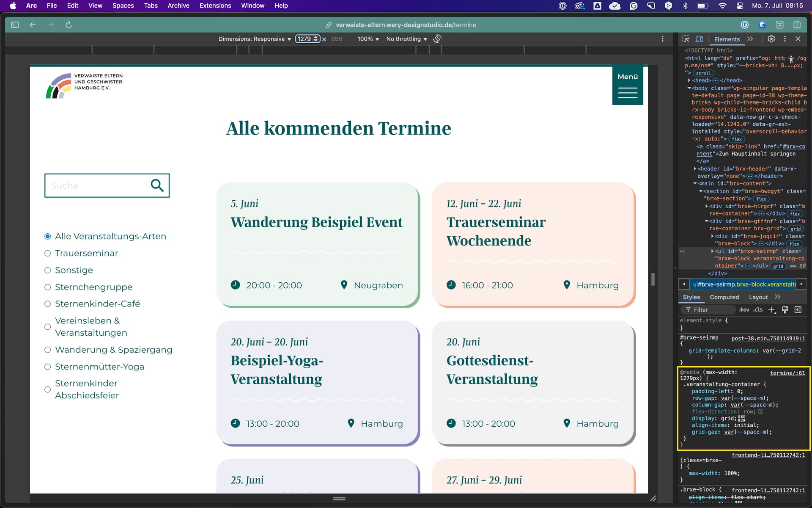Choose Sternenmütter-Yoga event type

coord(48,367)
